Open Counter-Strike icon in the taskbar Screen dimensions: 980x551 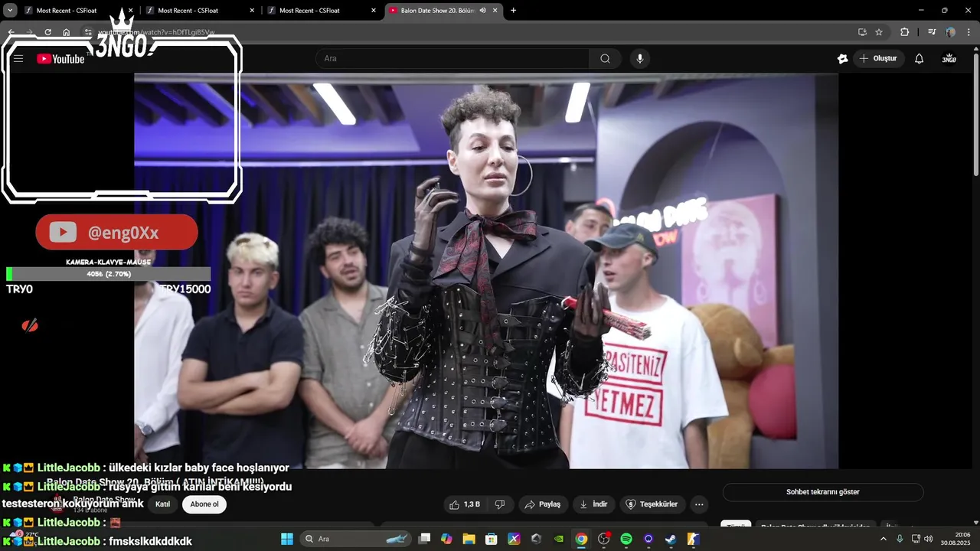point(693,539)
